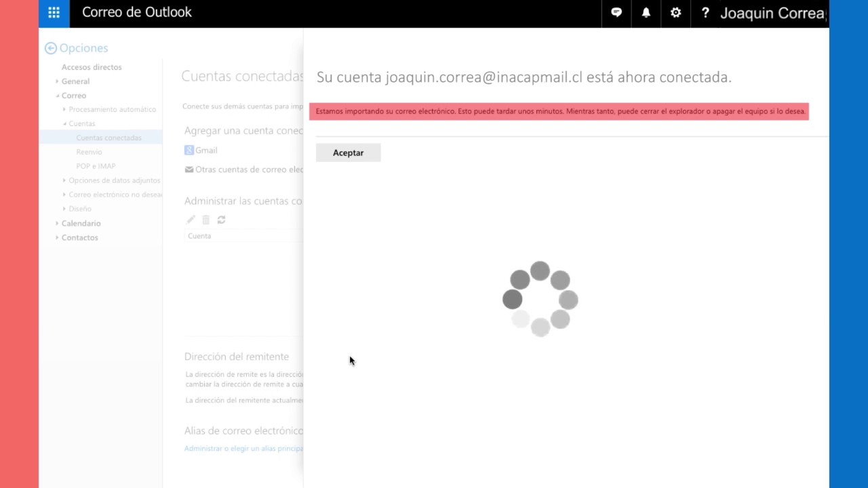This screenshot has height=488, width=868.
Task: Click Administrar o elegir un alias link
Action: [x=243, y=448]
